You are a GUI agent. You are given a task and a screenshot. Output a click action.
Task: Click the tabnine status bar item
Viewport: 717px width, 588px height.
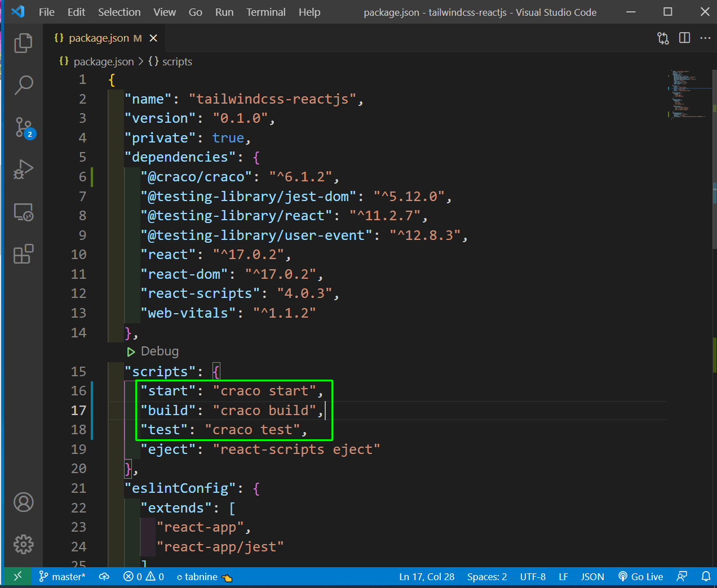pyautogui.click(x=197, y=577)
